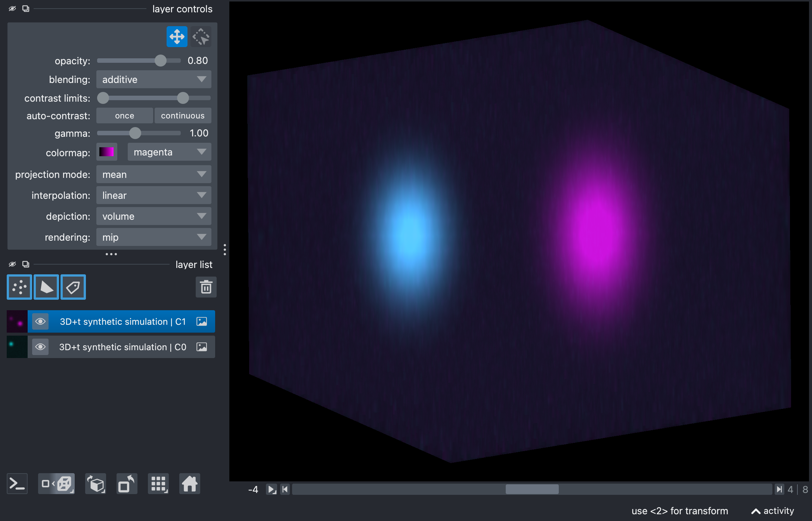812x521 pixels.
Task: Reset view with the home icon
Action: (190, 484)
